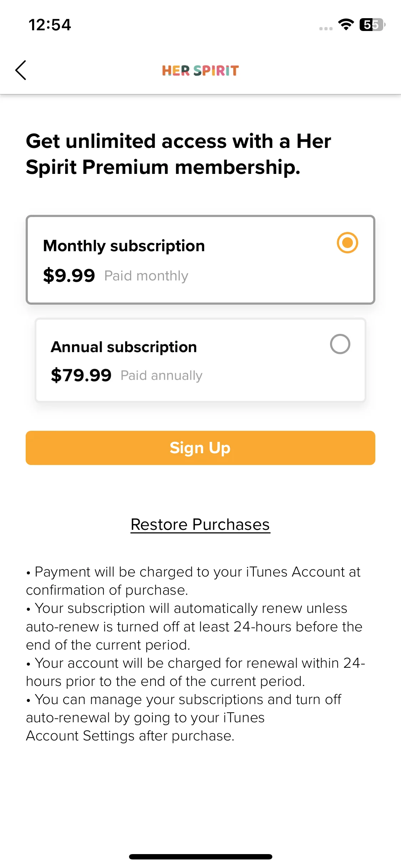Screen dimensions: 401x868
Task: Tap the iTunes payment terms text
Action: (x=194, y=581)
